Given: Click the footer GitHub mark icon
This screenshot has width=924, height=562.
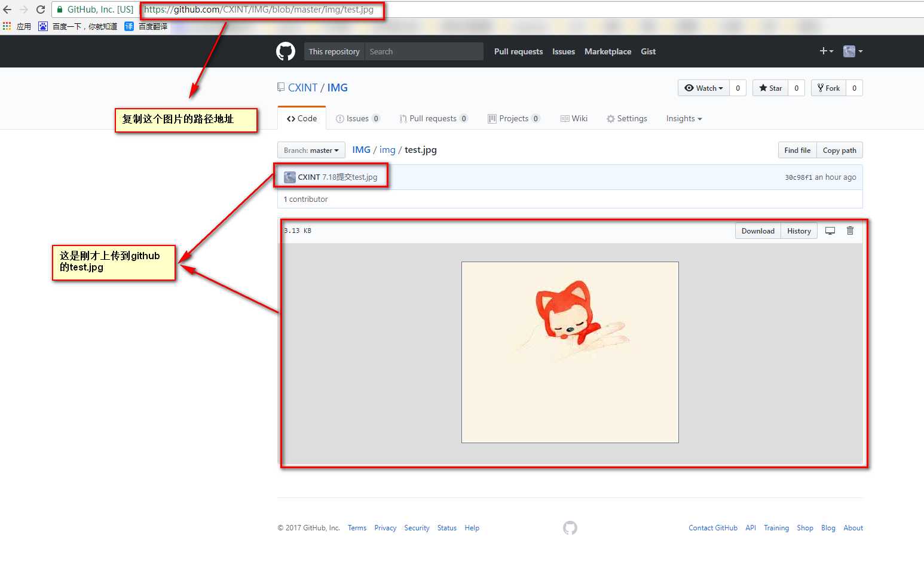Looking at the screenshot, I should point(570,528).
